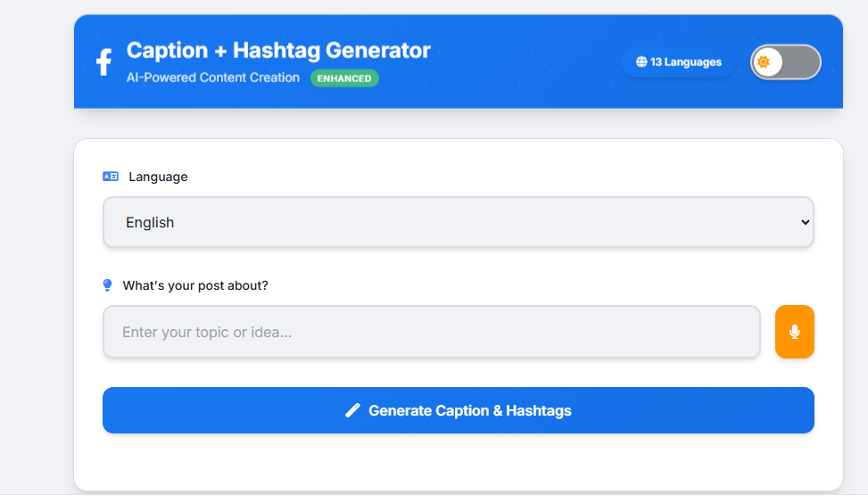Click the translate icon beside Language label
The image size is (868, 503).
point(110,177)
